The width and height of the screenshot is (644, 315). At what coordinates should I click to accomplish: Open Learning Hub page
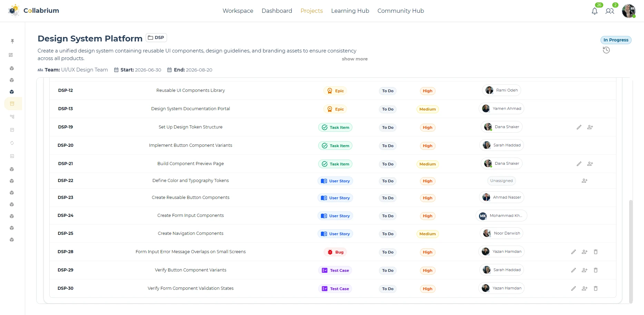[350, 11]
